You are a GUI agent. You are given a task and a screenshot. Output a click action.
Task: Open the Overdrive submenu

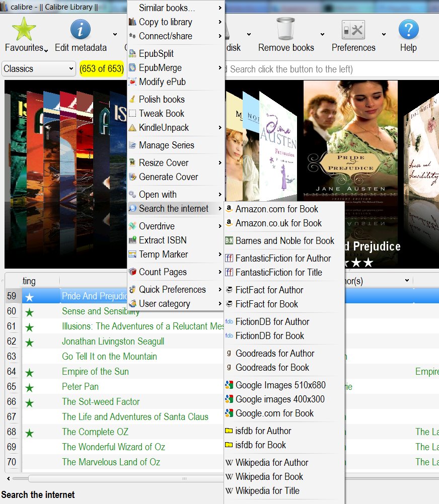coord(176,226)
